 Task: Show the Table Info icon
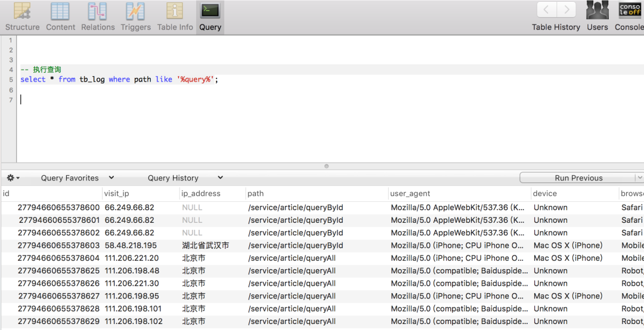point(175,11)
